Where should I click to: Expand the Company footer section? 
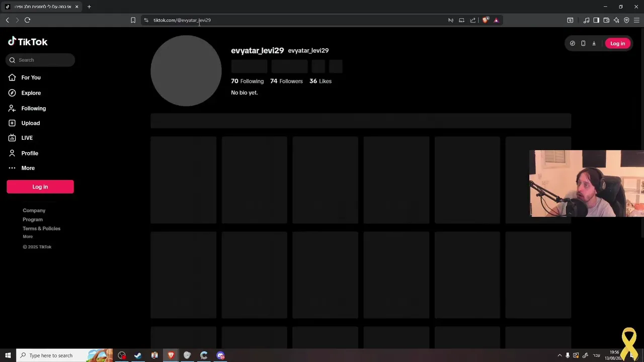click(34, 211)
